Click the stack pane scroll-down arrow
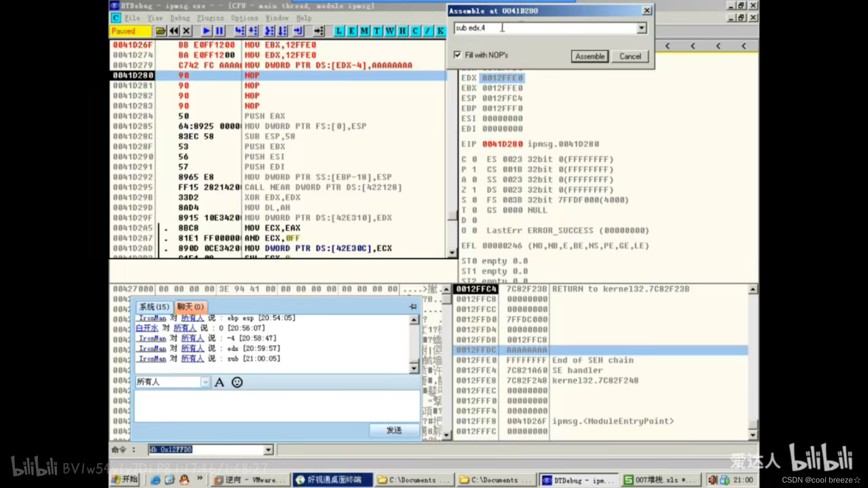The width and height of the screenshot is (868, 488). 753,436
